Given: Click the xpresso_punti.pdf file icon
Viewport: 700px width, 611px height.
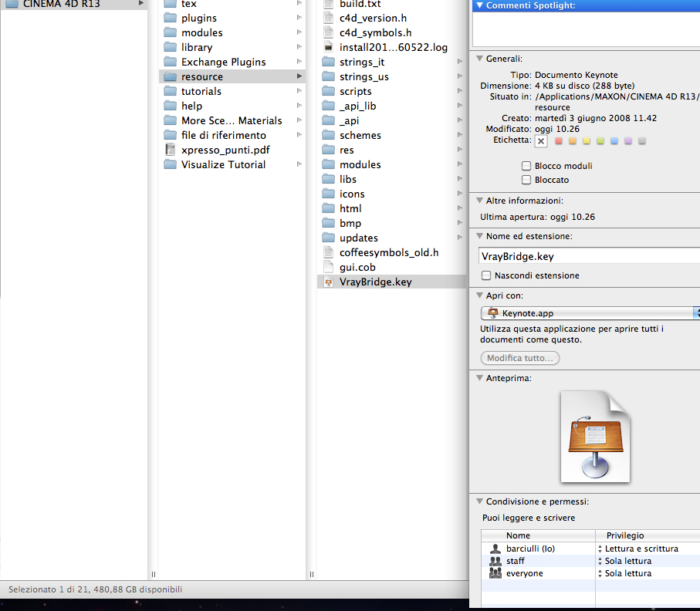Looking at the screenshot, I should [x=170, y=150].
